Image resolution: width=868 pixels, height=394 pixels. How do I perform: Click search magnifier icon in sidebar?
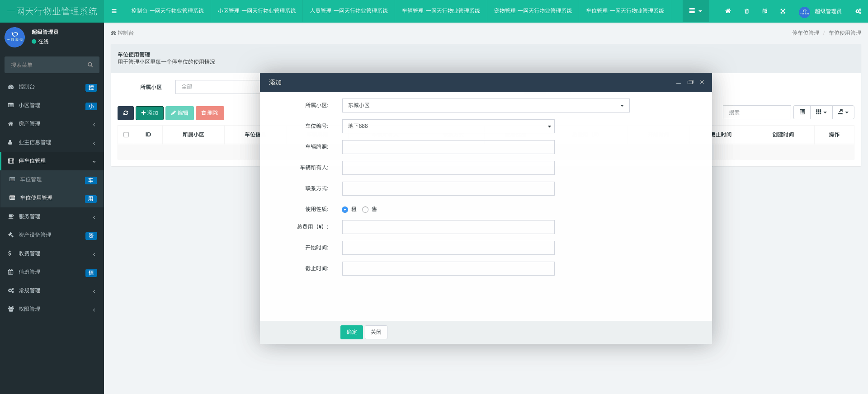click(90, 65)
